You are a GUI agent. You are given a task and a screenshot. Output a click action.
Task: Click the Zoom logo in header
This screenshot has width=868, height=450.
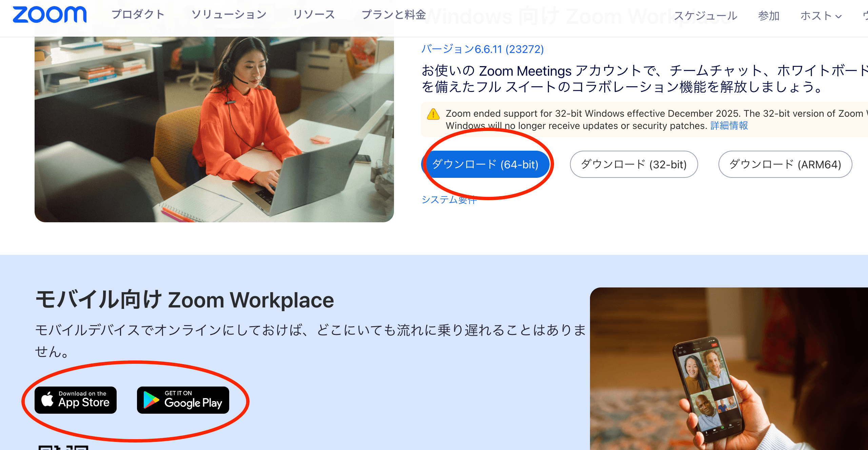[50, 15]
